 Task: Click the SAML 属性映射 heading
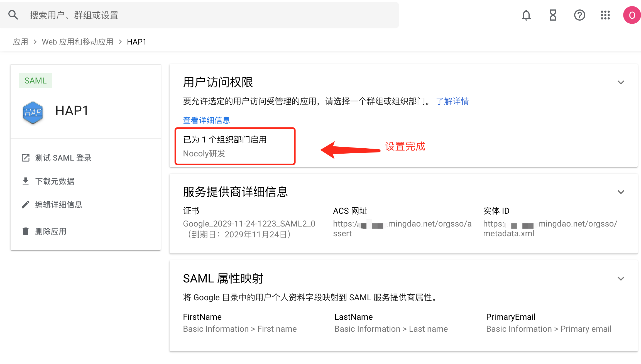223,279
